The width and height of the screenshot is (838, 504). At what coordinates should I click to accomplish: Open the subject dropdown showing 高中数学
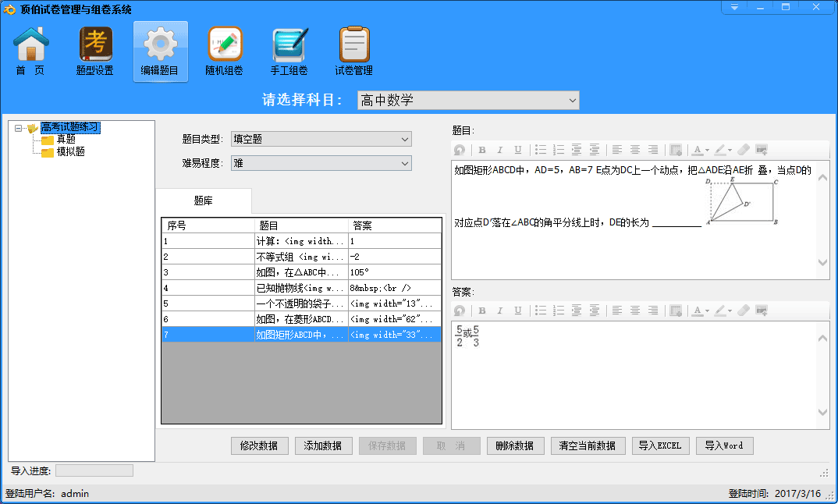point(468,100)
